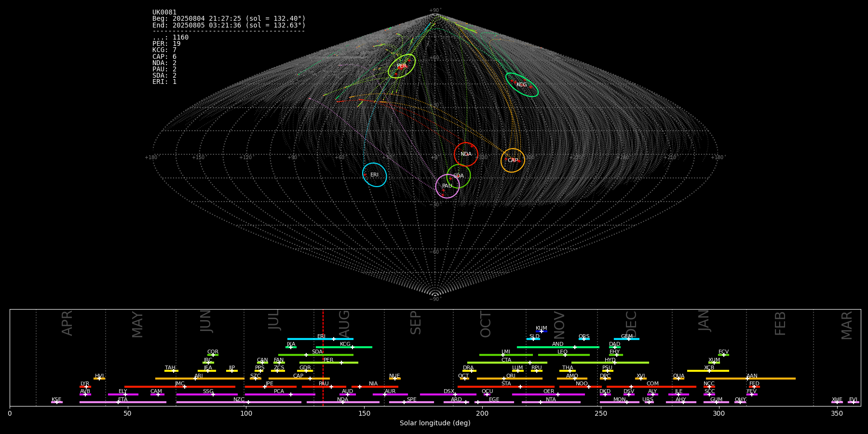Click the 300 tick on the solar longitude axis
Image resolution: width=868 pixels, height=434 pixels.
pos(719,413)
